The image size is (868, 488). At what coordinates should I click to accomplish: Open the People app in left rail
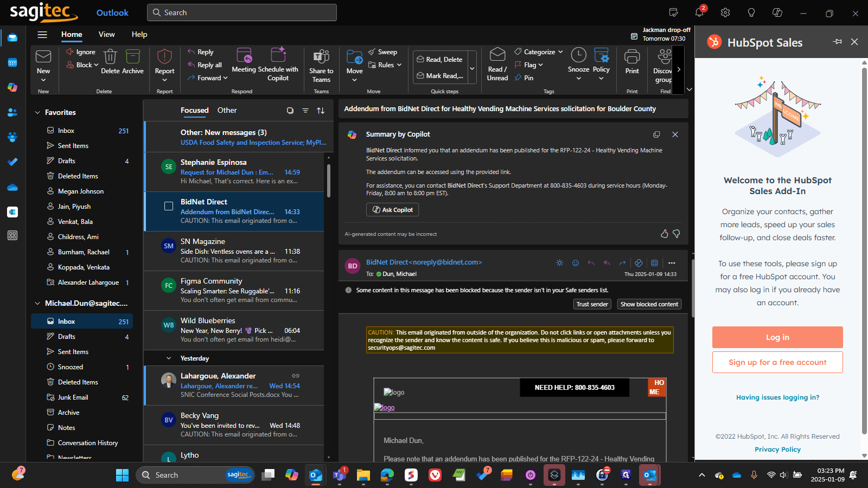(12, 112)
